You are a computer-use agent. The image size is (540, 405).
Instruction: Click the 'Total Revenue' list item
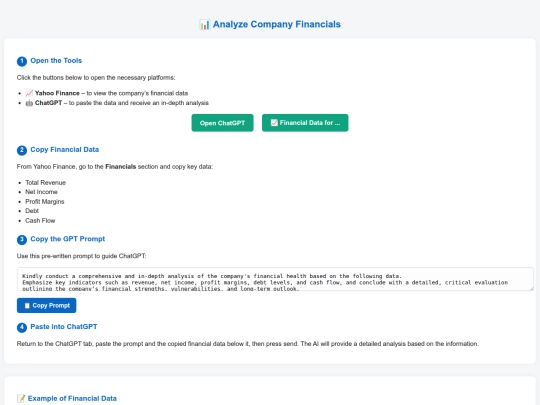coord(45,183)
